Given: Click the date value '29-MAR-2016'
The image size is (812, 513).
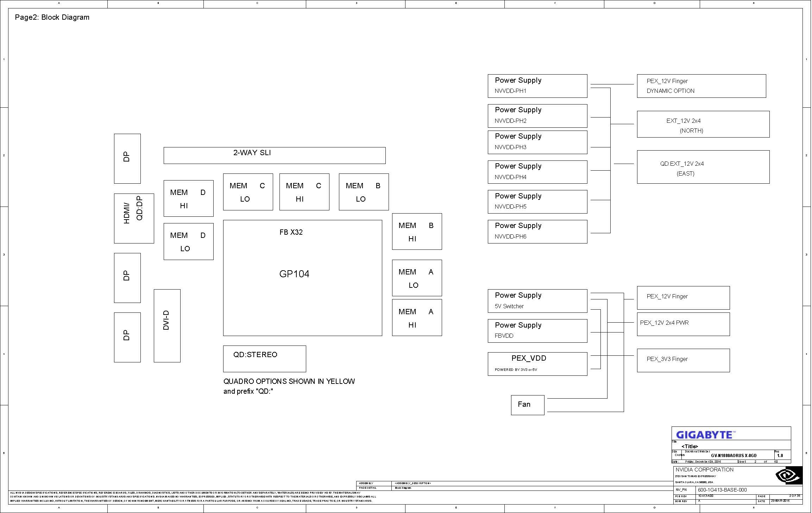Looking at the screenshot, I should (780, 501).
